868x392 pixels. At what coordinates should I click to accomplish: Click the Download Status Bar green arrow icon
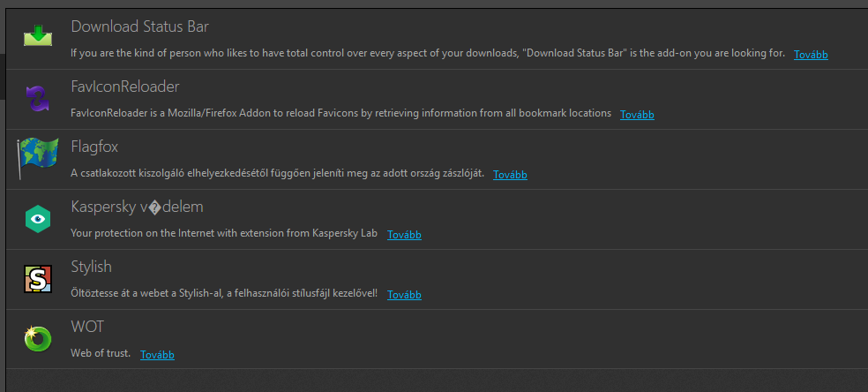coord(38,37)
